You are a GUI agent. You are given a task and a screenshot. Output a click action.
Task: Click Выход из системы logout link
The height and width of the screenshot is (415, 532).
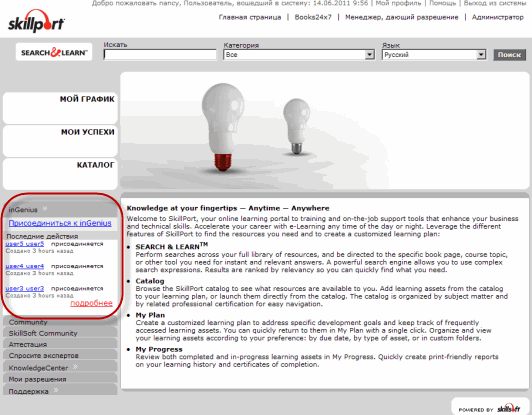point(495,3)
